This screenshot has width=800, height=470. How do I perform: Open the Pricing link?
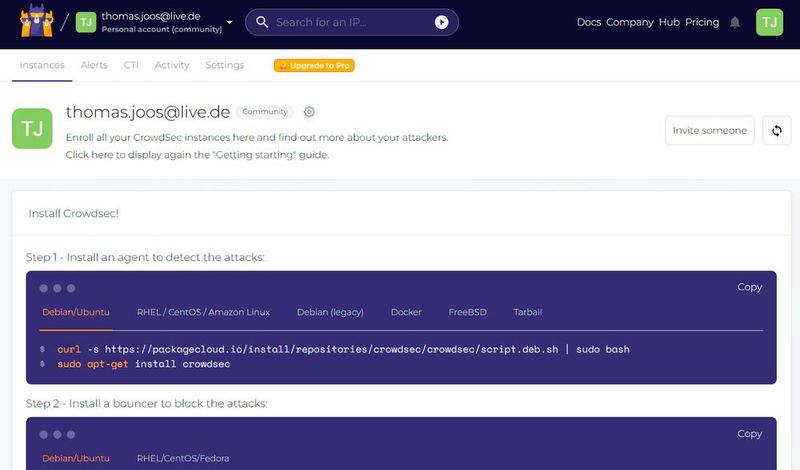tap(702, 22)
